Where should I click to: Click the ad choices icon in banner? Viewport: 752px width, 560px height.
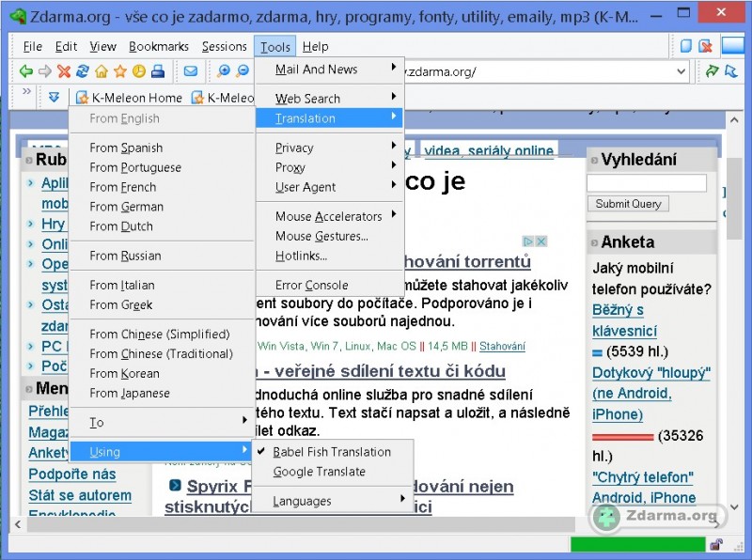(x=527, y=241)
